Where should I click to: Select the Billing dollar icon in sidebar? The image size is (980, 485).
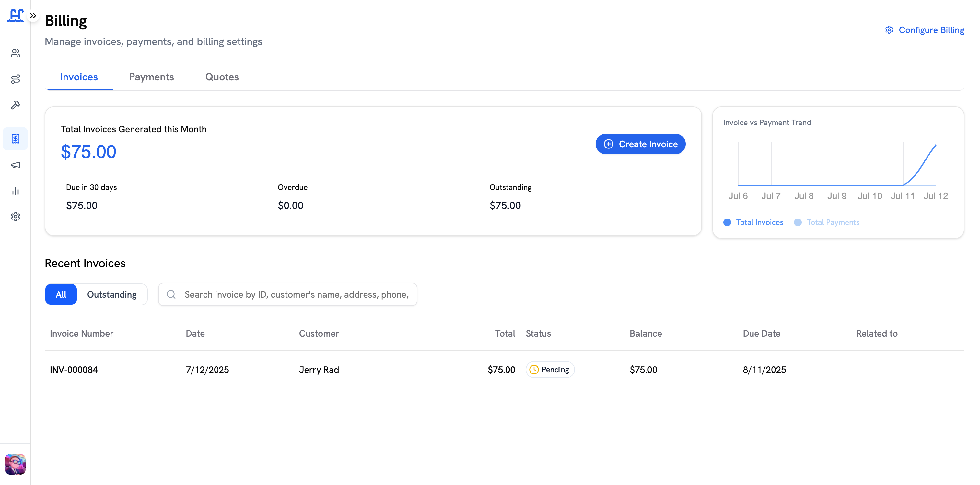pos(16,138)
